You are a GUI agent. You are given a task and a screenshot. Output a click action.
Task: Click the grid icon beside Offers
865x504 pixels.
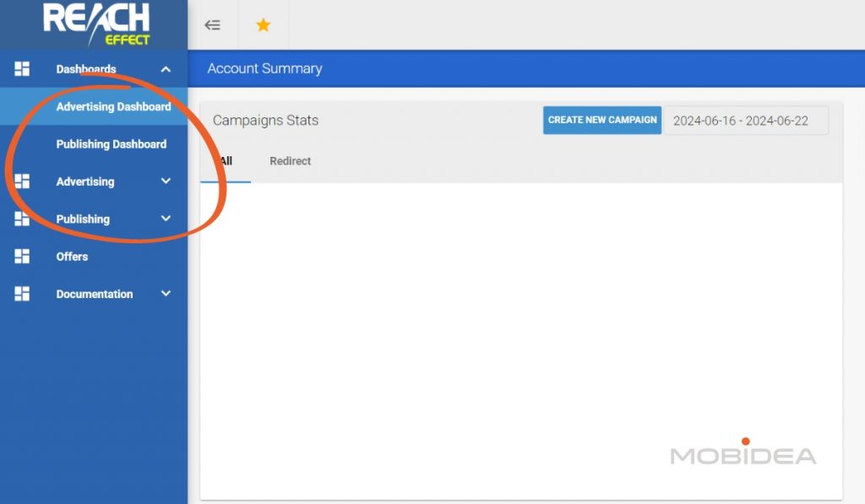tap(22, 257)
